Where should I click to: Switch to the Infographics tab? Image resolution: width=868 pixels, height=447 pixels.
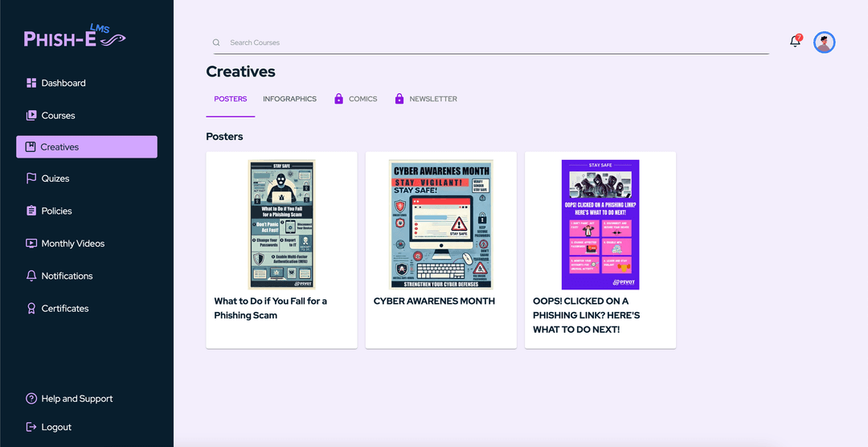pos(289,99)
